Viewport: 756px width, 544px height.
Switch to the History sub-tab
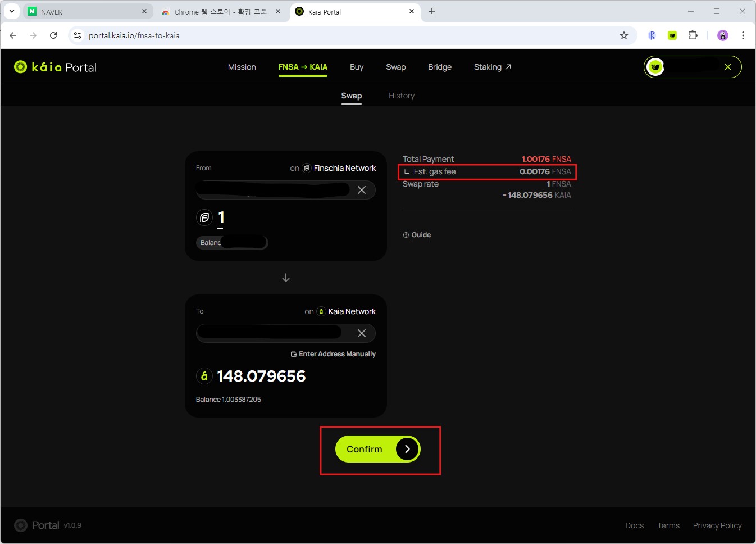[x=402, y=96]
